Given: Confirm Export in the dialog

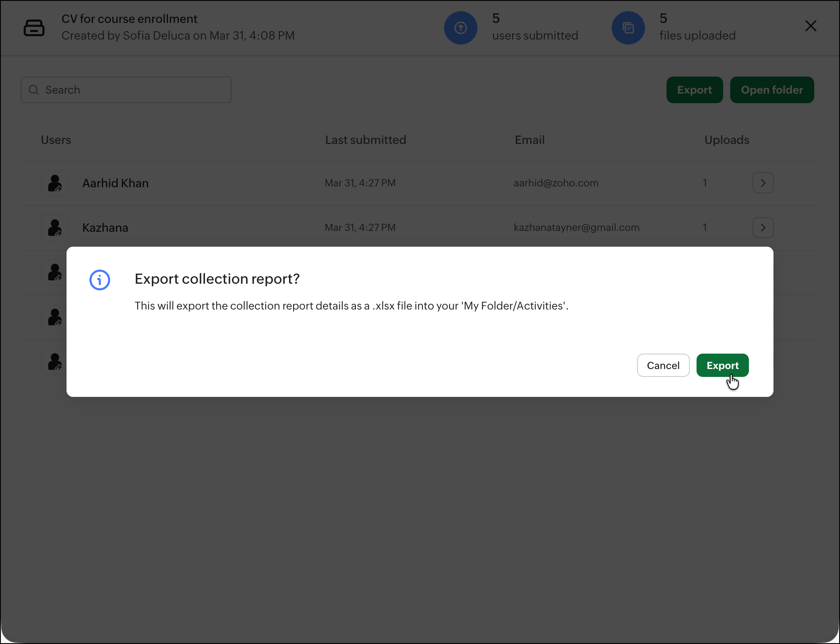Looking at the screenshot, I should coord(722,365).
